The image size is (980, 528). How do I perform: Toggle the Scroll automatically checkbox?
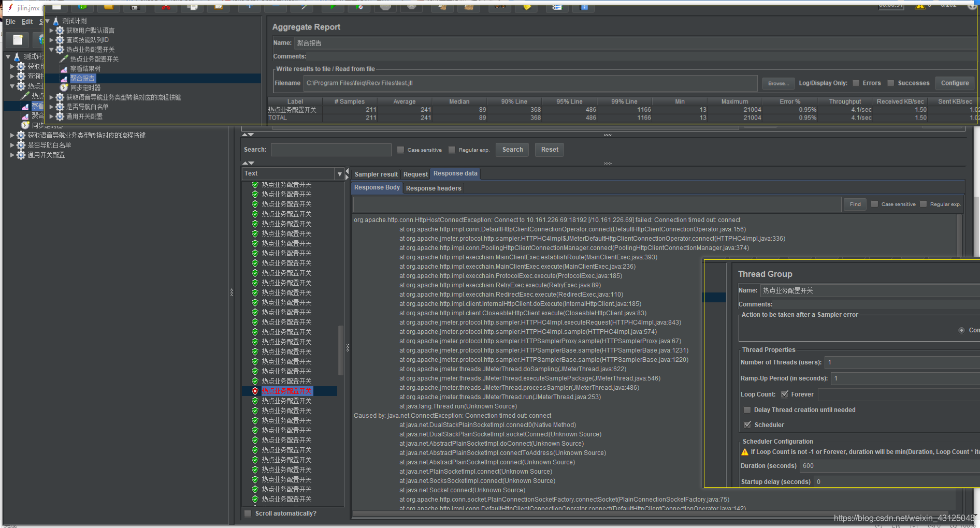click(x=248, y=514)
